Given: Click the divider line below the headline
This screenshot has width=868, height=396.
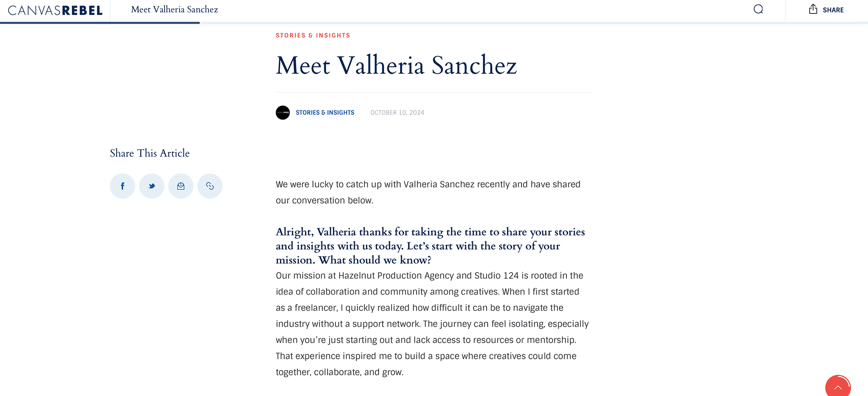Looking at the screenshot, I should [434, 92].
